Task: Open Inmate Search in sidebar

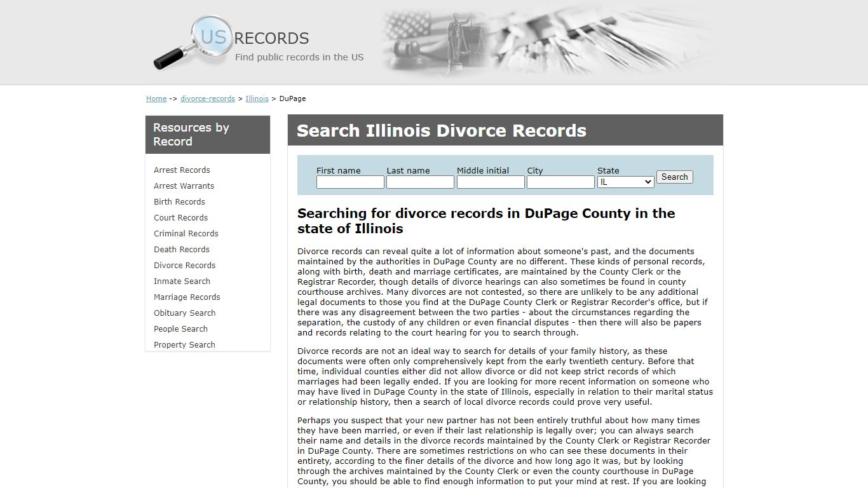Action: click(182, 281)
